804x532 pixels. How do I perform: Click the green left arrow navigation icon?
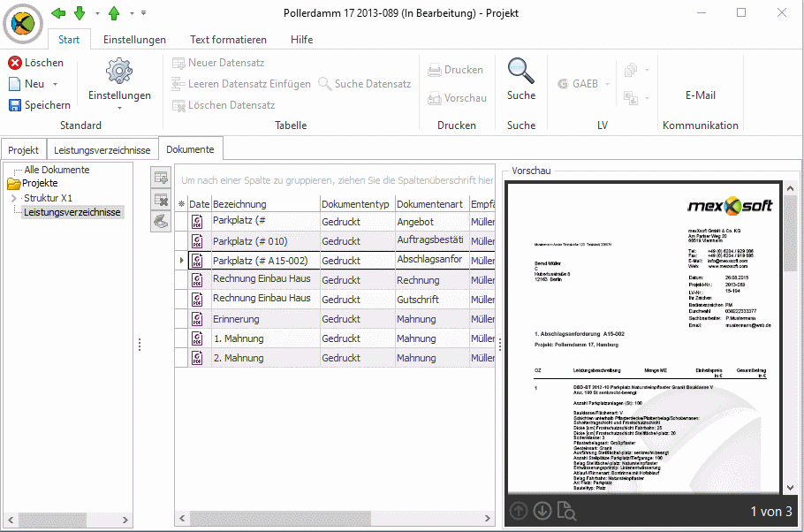pyautogui.click(x=58, y=13)
